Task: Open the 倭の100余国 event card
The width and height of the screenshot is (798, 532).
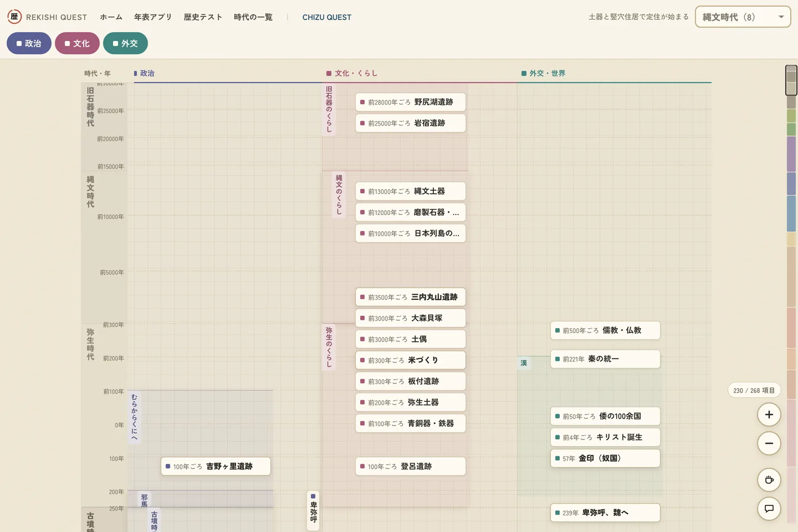Action: coord(605,416)
